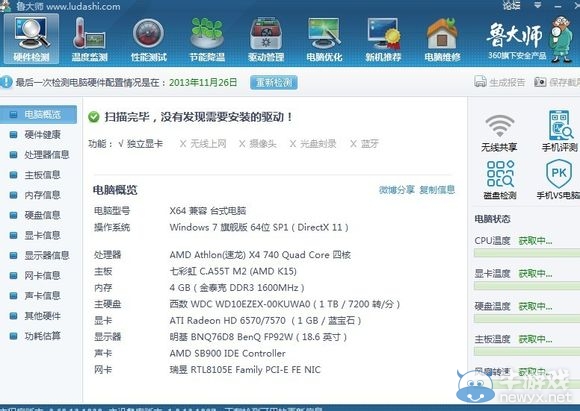Viewport: 580px width, 411px height.
Task: Click sound card value AMD SB900 IDE Controller
Action: point(227,354)
